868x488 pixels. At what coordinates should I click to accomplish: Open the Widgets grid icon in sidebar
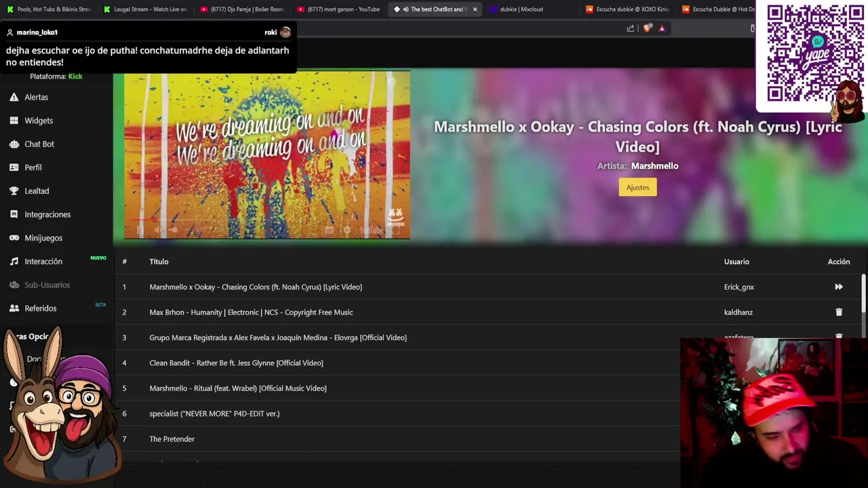coord(14,121)
